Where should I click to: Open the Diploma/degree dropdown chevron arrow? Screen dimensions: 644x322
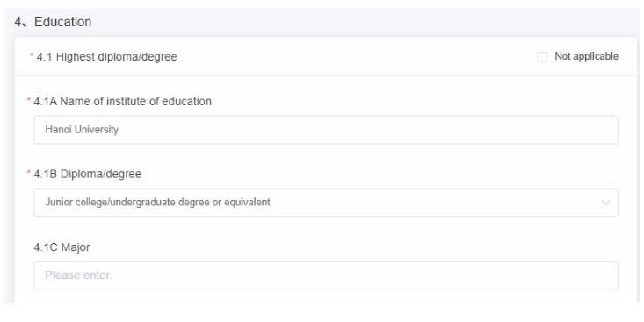tap(605, 203)
